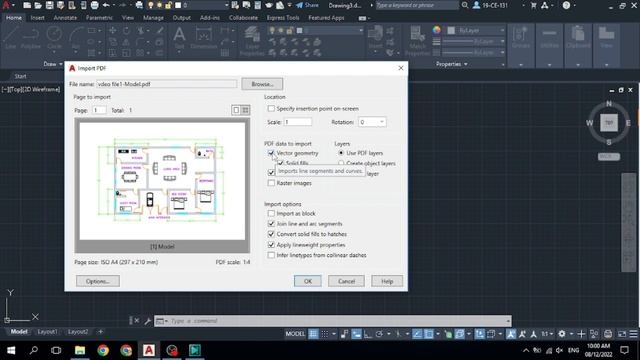Select the Circle tool in ribbon

[54, 38]
